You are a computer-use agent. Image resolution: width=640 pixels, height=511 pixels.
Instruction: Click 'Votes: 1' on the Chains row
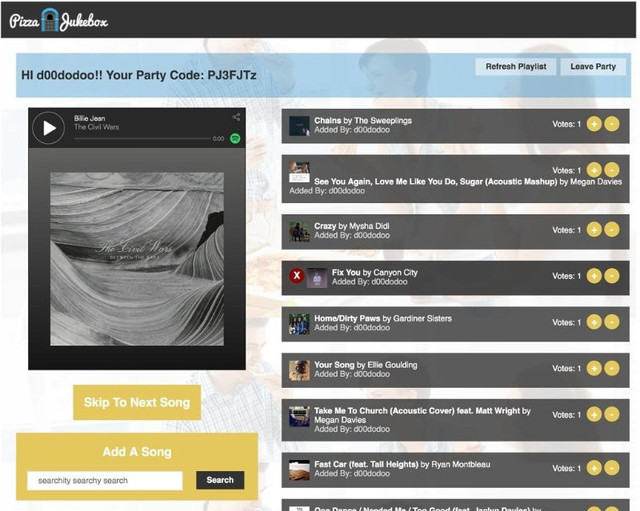click(x=567, y=124)
